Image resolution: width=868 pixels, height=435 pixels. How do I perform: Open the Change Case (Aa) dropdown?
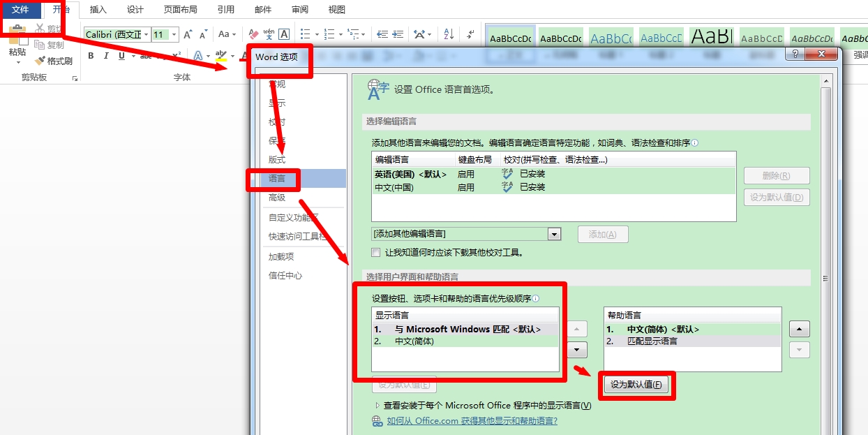point(227,34)
